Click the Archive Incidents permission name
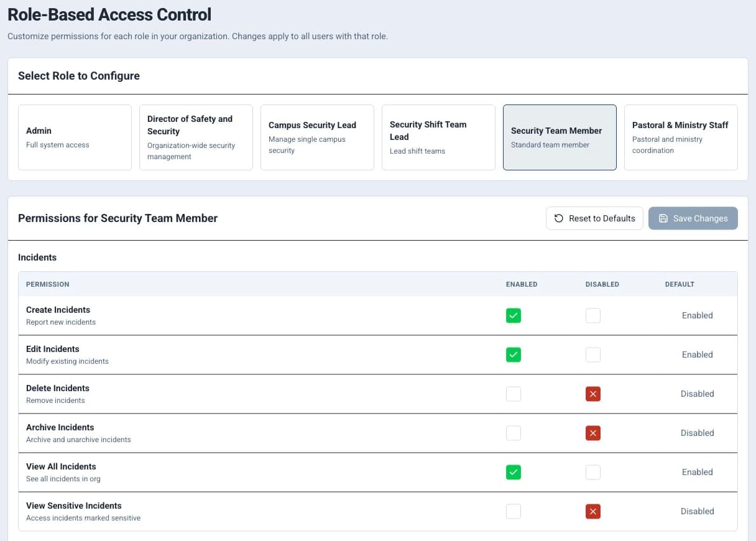The width and height of the screenshot is (756, 541). tap(60, 427)
